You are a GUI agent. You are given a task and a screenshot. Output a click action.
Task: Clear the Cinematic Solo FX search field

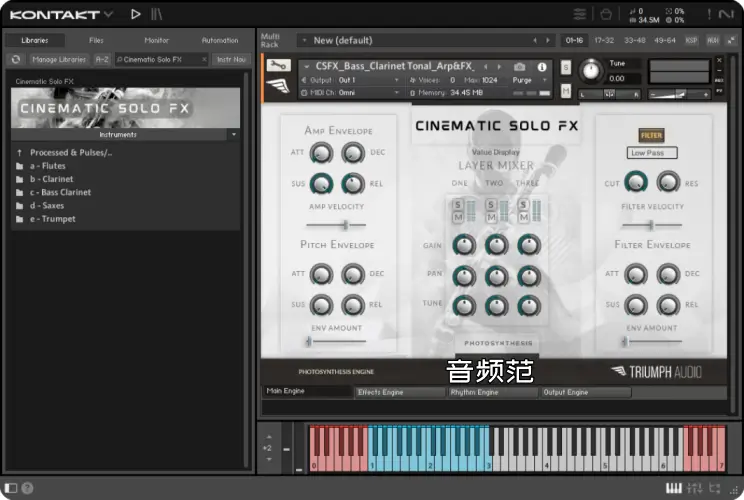204,59
